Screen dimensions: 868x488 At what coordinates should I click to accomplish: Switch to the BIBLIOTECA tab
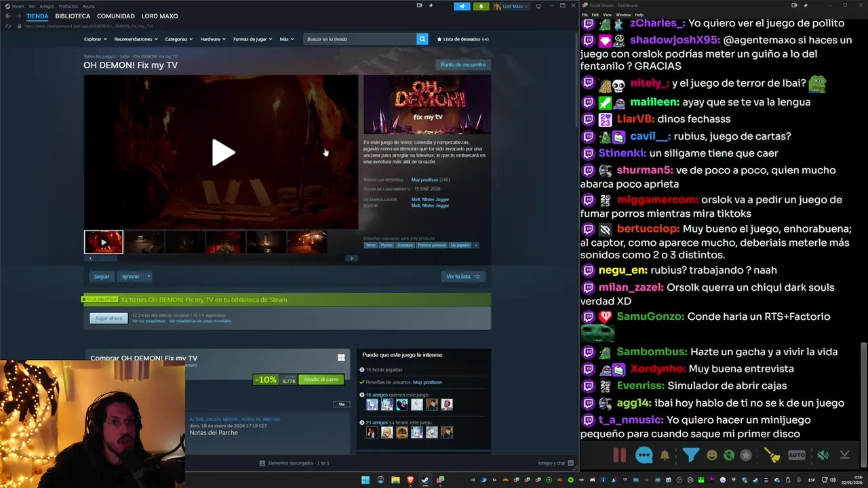coord(73,16)
